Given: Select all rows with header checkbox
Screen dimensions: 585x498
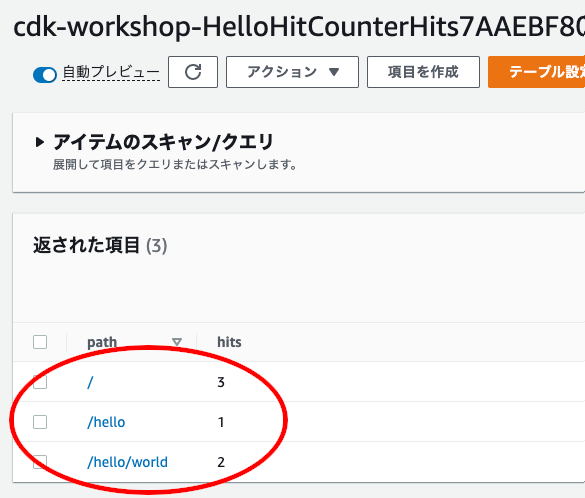Looking at the screenshot, I should click(40, 342).
